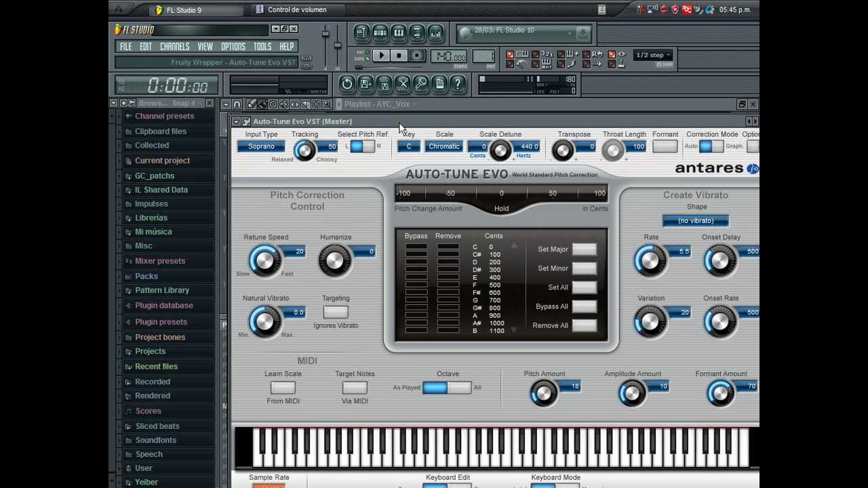868x488 pixels.
Task: Click the news download button icon
Action: point(583,33)
